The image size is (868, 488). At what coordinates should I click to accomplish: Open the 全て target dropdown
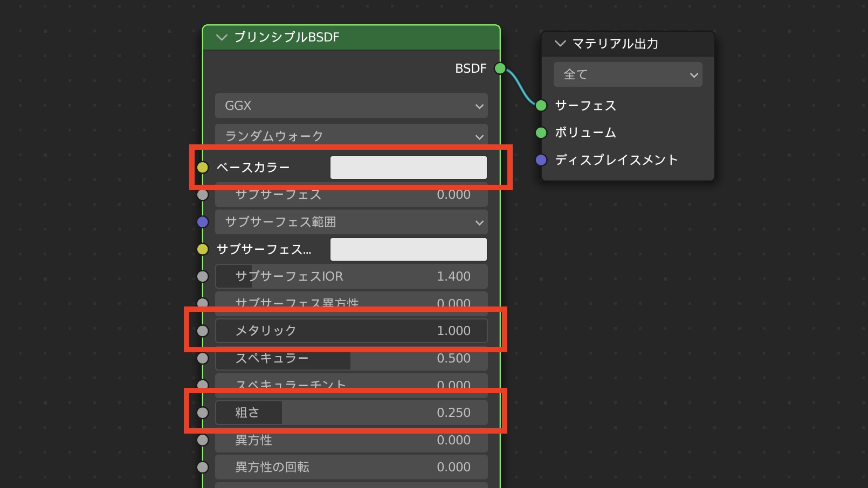(x=628, y=74)
